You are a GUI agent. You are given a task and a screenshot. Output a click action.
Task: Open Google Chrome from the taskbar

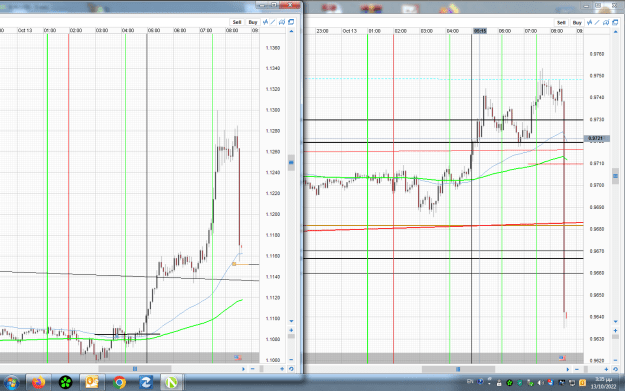(x=119, y=383)
